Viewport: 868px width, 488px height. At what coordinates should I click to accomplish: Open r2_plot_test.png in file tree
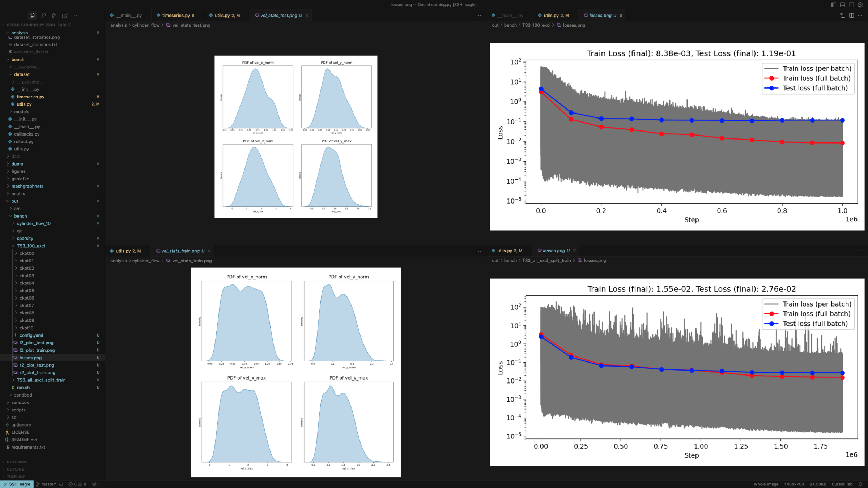37,365
